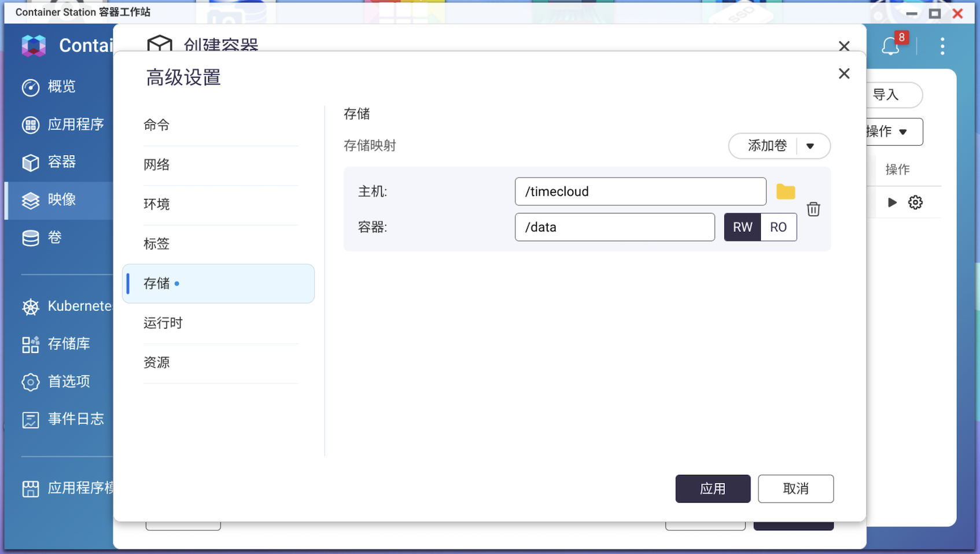Select the 容器 containers section in sidebar
This screenshot has height=554, width=980.
[x=61, y=162]
